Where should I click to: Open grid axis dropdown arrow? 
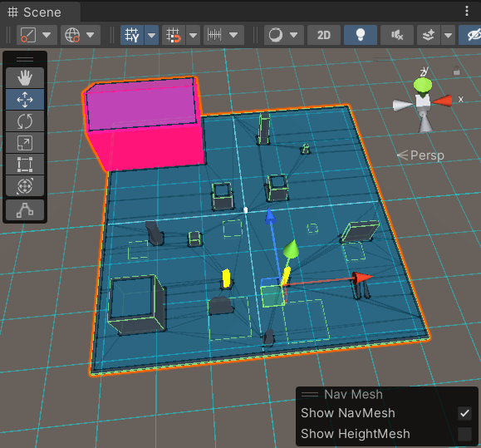[x=151, y=35]
